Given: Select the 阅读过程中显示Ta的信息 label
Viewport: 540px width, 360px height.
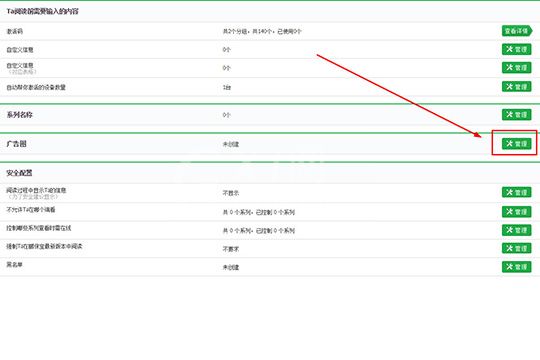Looking at the screenshot, I should (36, 190).
